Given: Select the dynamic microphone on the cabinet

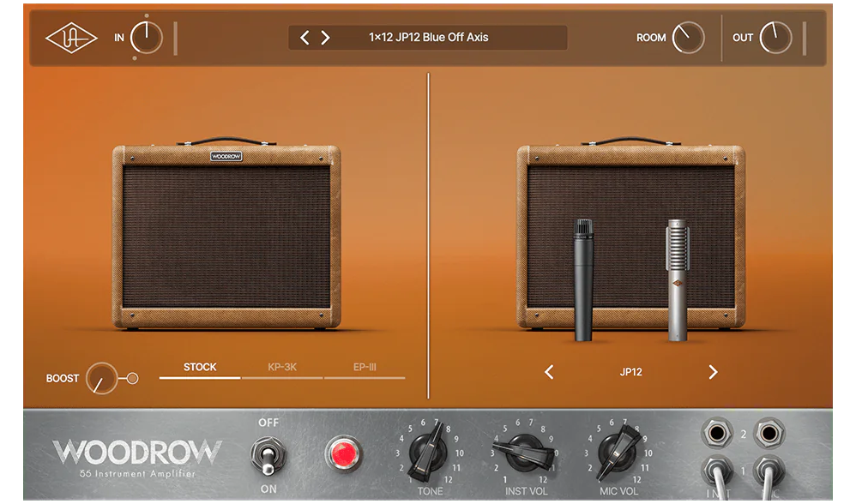Looking at the screenshot, I should [x=583, y=279].
